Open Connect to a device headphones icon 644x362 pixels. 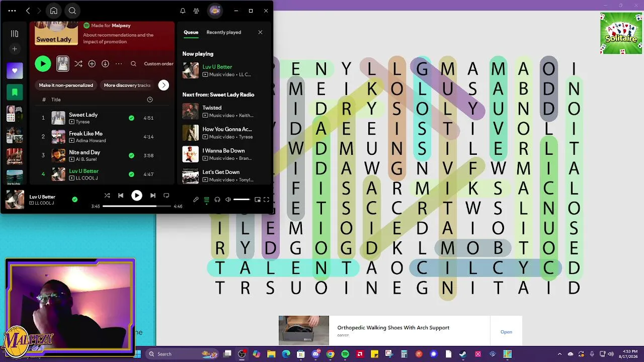217,200
